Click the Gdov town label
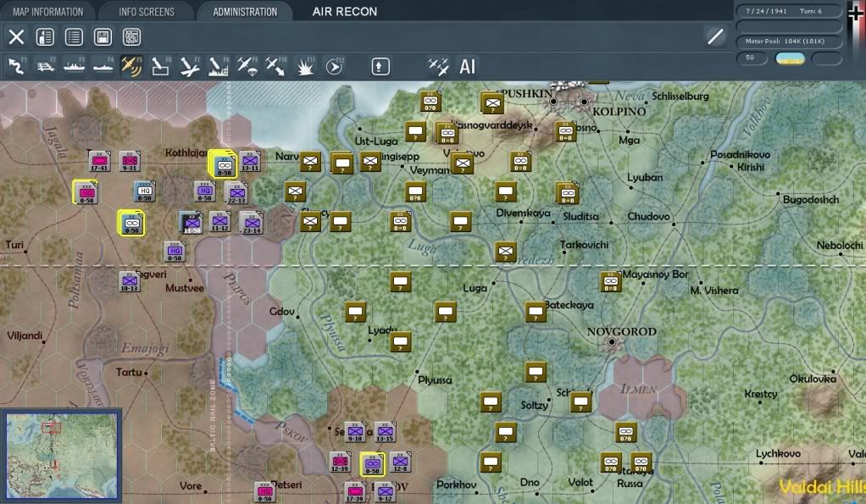The height and width of the screenshot is (504, 866). (281, 312)
